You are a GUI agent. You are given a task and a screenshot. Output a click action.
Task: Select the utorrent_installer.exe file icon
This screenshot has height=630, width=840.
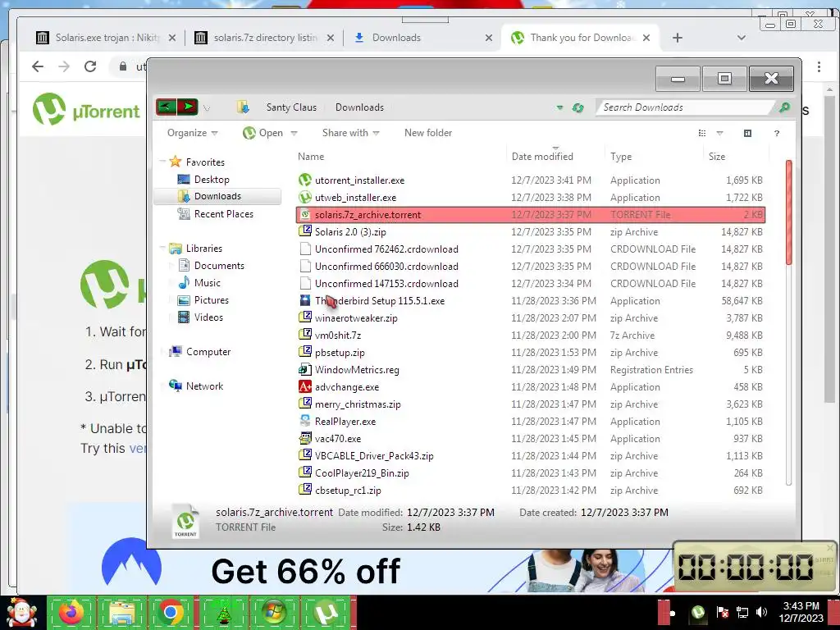[305, 180]
